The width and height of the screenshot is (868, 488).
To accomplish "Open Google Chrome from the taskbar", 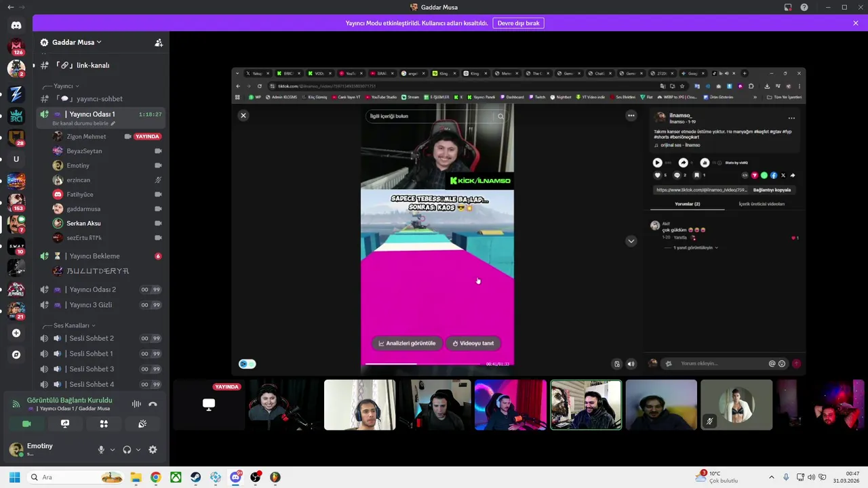I will pos(155,477).
